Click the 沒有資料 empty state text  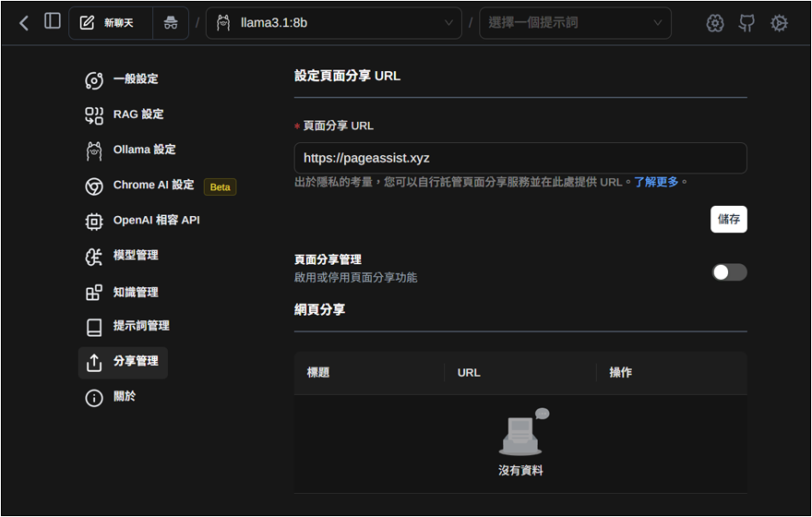coord(520,470)
